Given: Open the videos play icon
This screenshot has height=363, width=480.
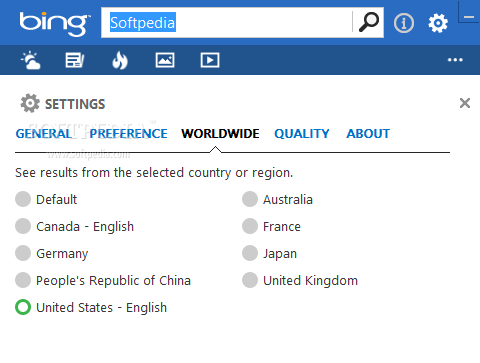Looking at the screenshot, I should (210, 60).
